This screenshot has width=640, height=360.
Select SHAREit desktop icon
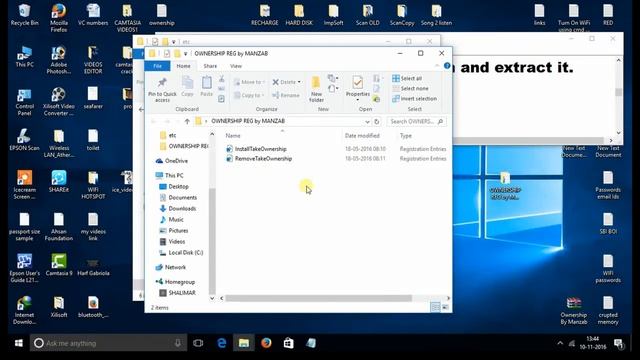tap(59, 181)
